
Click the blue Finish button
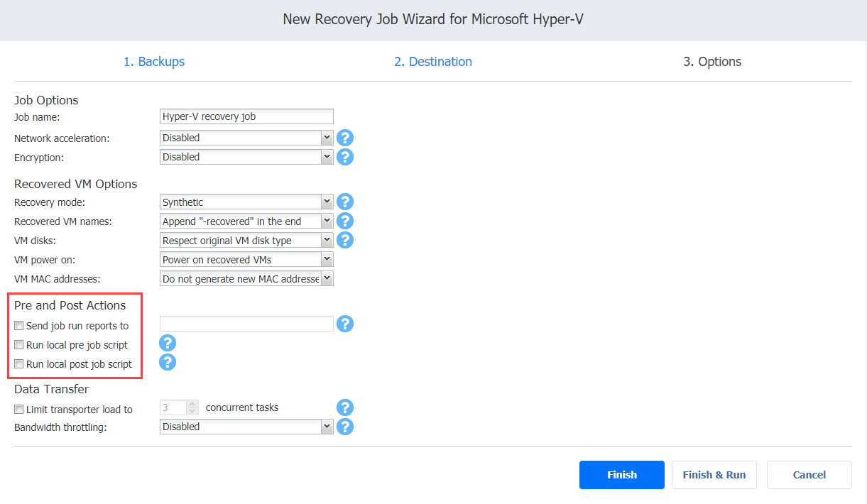(x=622, y=475)
